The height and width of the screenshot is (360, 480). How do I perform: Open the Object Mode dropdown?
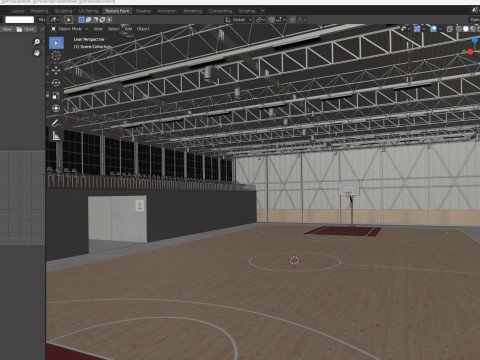[x=70, y=29]
